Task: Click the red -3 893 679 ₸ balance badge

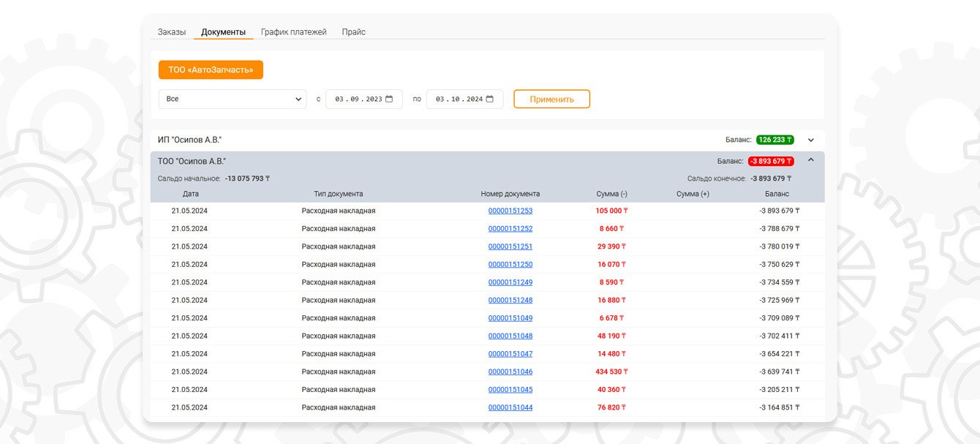Action: coord(771,161)
